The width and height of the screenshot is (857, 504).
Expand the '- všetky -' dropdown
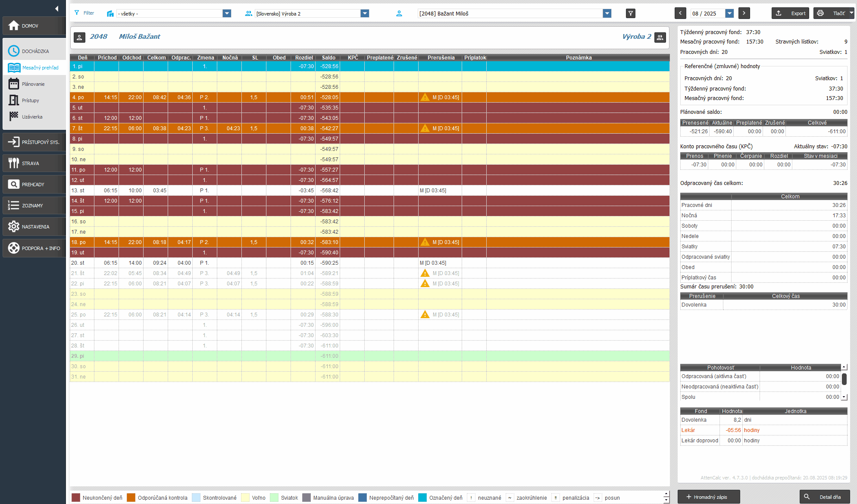pos(227,13)
